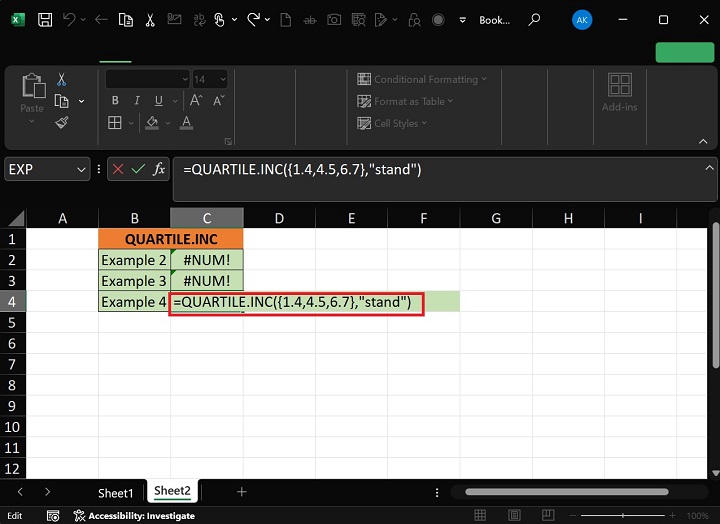Switch to Page Layout view icon
Screen dimensions: 720x524
click(514, 515)
